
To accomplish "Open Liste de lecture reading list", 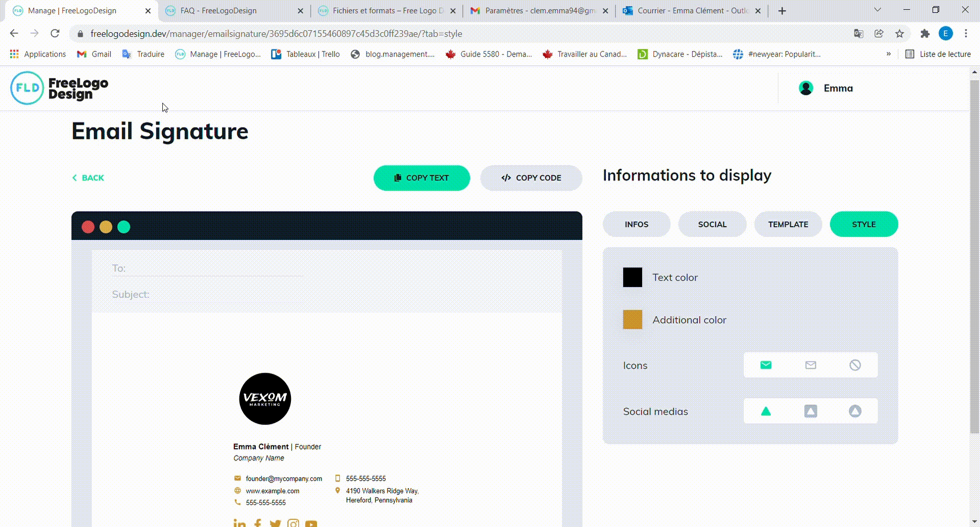I will (938, 54).
